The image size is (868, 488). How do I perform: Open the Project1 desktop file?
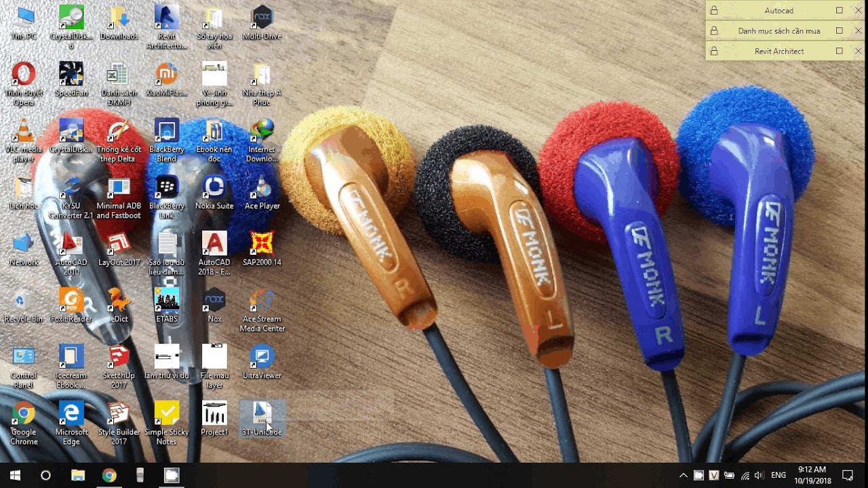214,418
